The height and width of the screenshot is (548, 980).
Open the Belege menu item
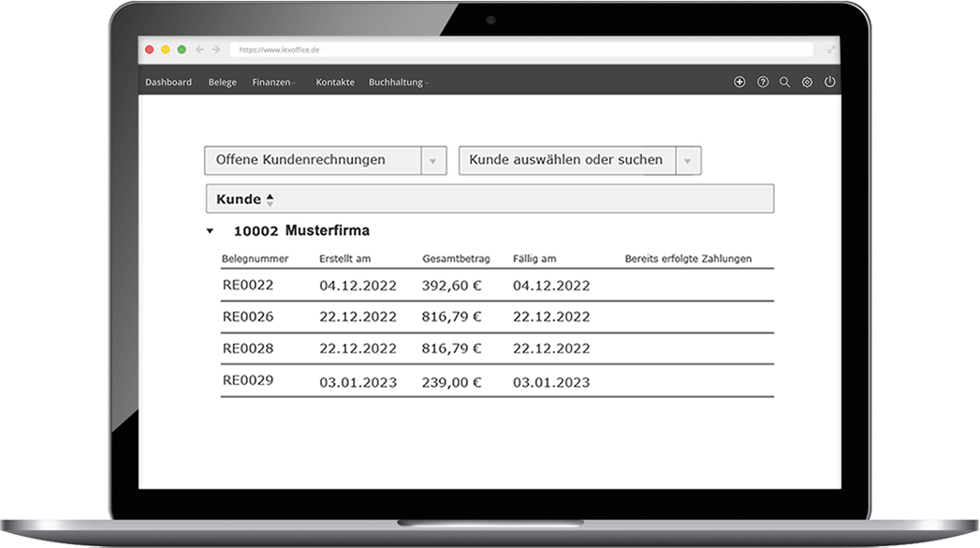tap(223, 82)
